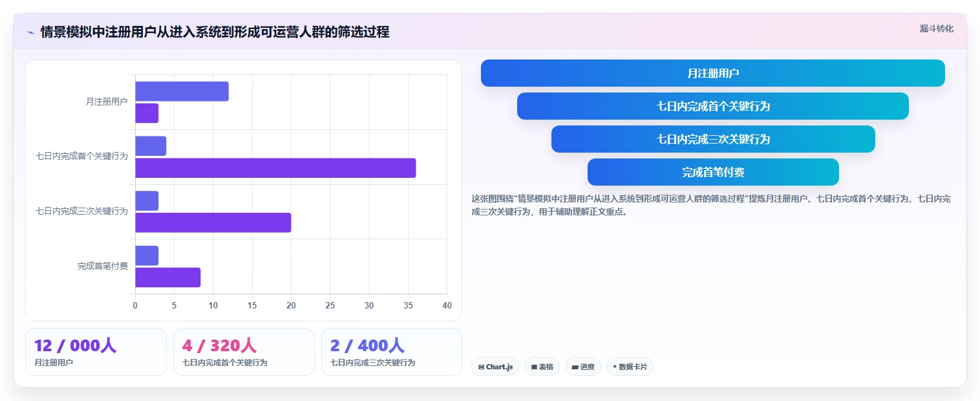
Task: Open the 2 / 400人 stat card
Action: 392,352
